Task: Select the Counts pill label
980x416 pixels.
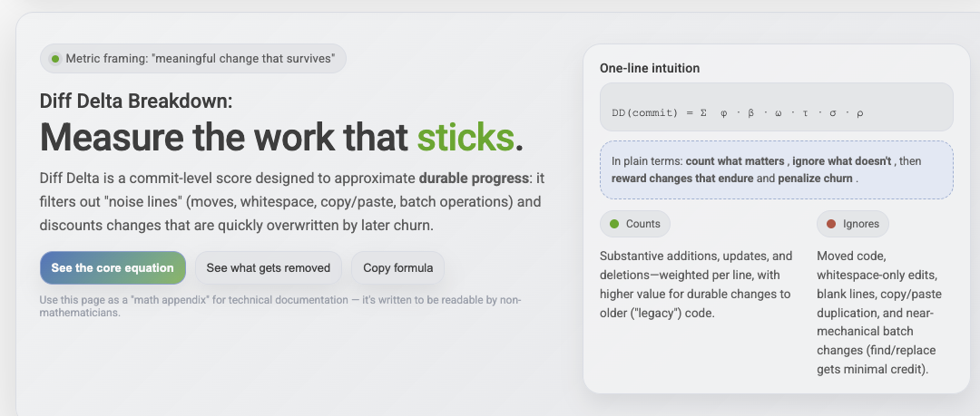Action: click(x=642, y=224)
